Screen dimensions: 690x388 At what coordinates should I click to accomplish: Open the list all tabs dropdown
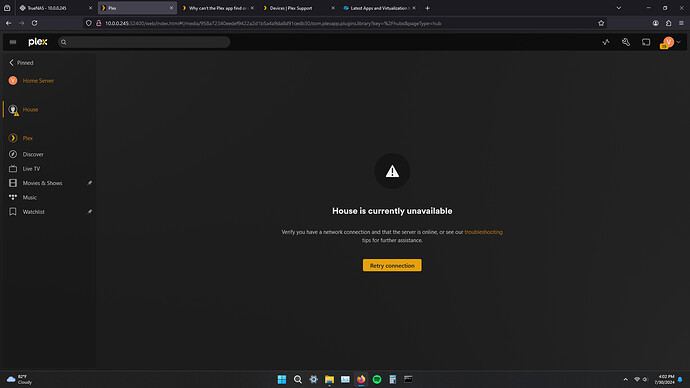619,8
